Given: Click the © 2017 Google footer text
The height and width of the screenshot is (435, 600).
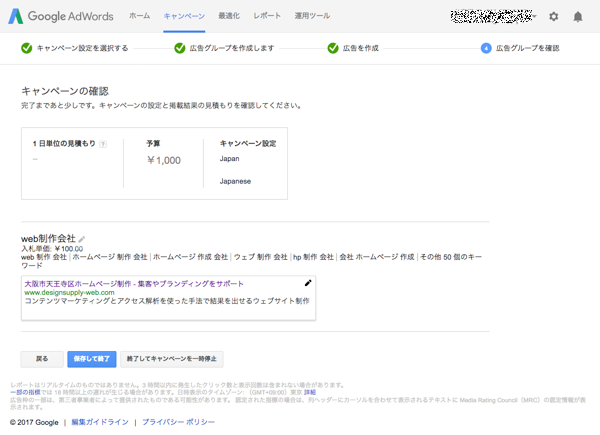Looking at the screenshot, I should pos(34,422).
